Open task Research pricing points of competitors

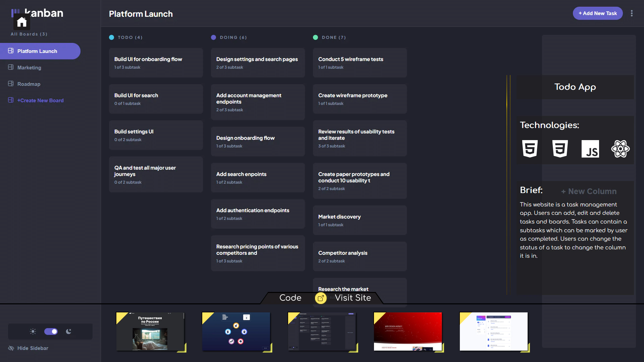pos(258,253)
